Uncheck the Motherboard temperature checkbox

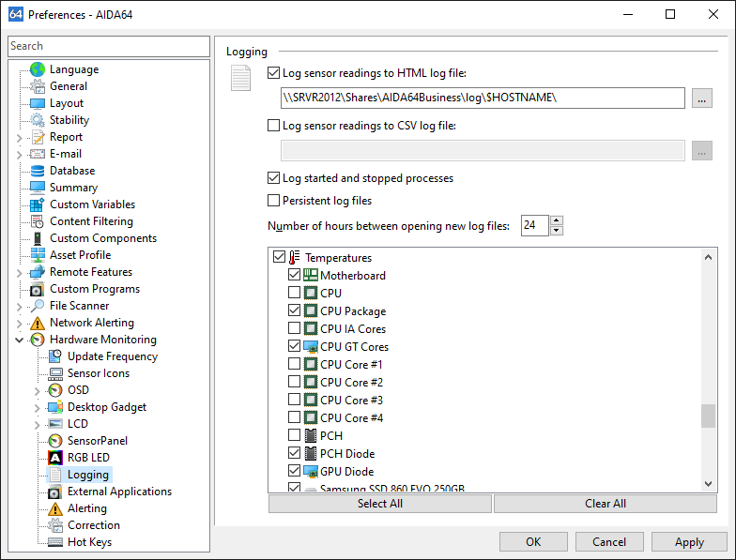pos(295,275)
